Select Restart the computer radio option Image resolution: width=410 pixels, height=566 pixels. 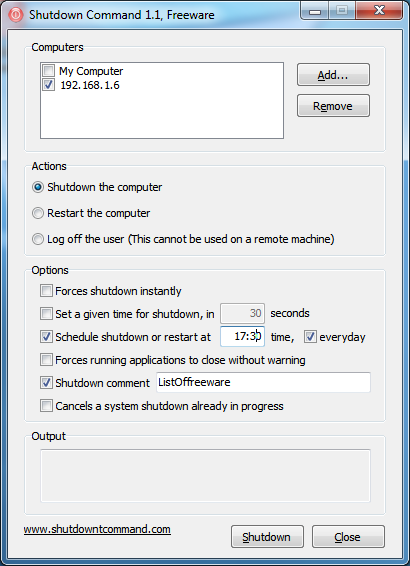[x=38, y=213]
